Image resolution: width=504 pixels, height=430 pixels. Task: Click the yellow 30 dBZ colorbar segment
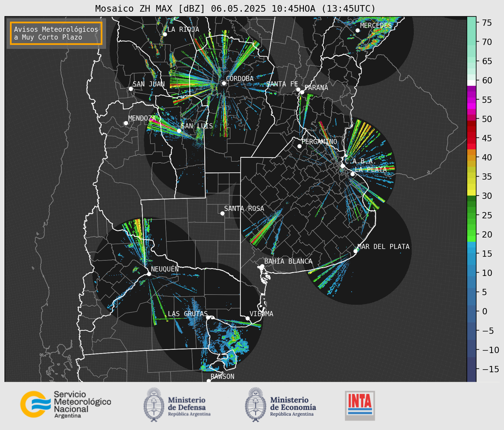(471, 193)
